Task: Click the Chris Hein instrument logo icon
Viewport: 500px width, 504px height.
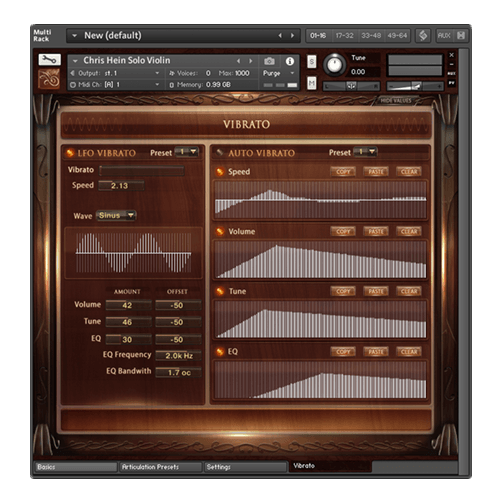Action: pos(49,79)
